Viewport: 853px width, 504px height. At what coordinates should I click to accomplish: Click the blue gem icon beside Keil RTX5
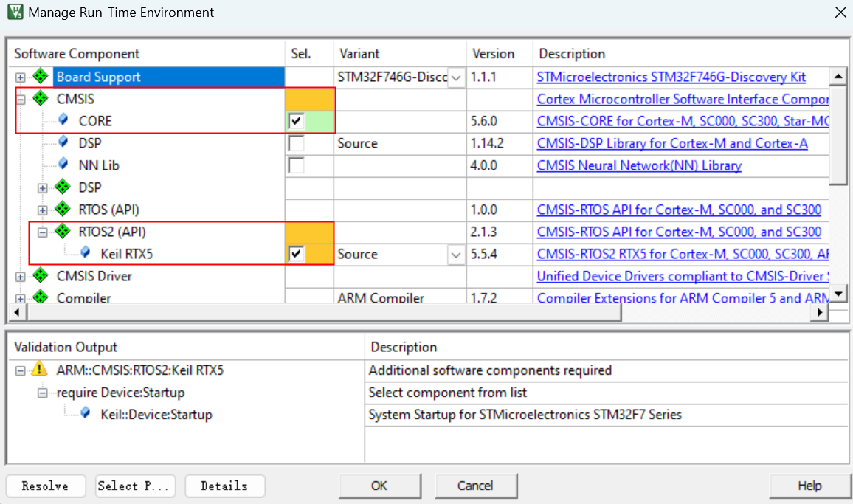[86, 254]
